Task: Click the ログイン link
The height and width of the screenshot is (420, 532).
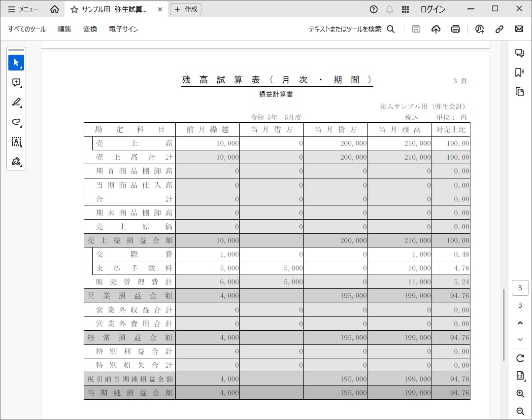Action: pyautogui.click(x=432, y=9)
